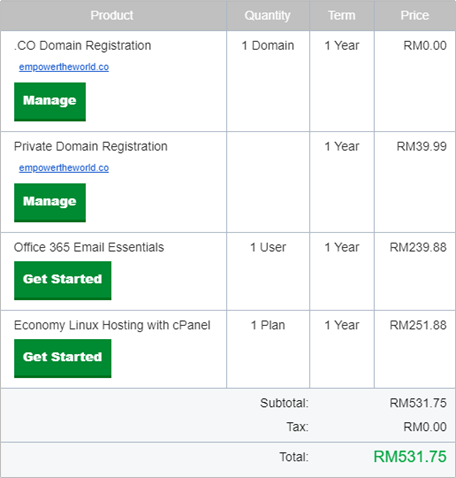Select the .CO Domain Registration product title
The width and height of the screenshot is (456, 478).
pos(82,46)
